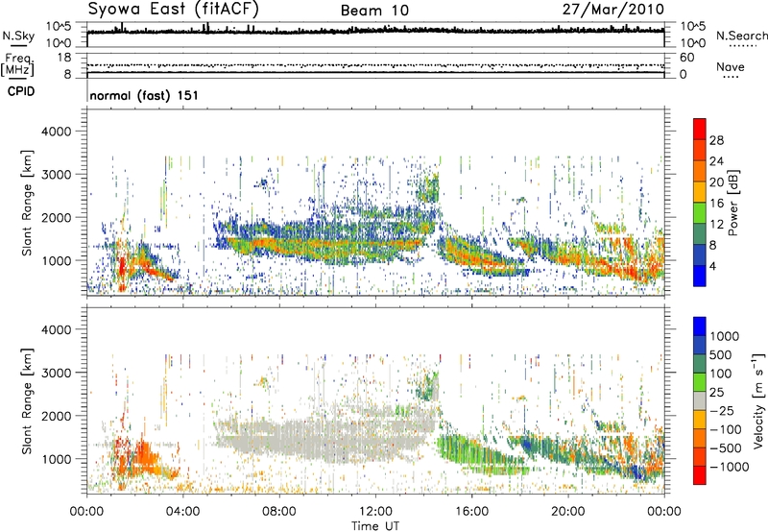Screen dimensions: 768x532
Task: Click the "Time UT" axis title
Action: (x=375, y=526)
